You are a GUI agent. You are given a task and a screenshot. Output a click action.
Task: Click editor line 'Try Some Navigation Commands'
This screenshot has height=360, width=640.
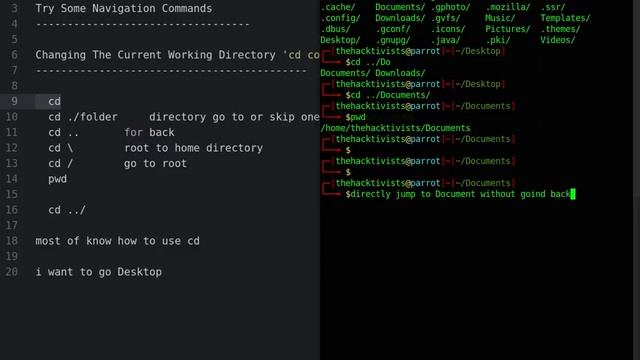[x=124, y=8]
